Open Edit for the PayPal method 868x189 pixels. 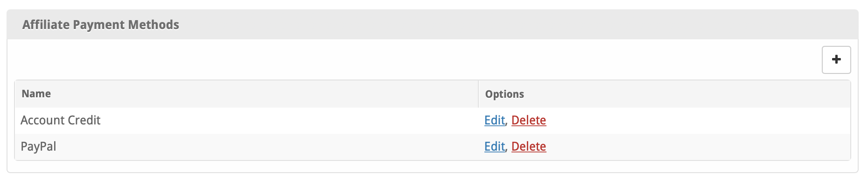494,146
